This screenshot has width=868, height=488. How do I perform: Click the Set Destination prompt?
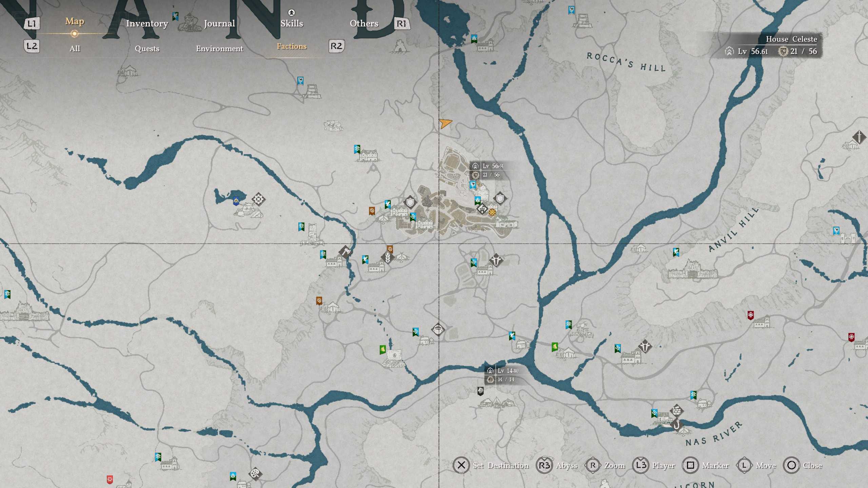click(x=491, y=465)
